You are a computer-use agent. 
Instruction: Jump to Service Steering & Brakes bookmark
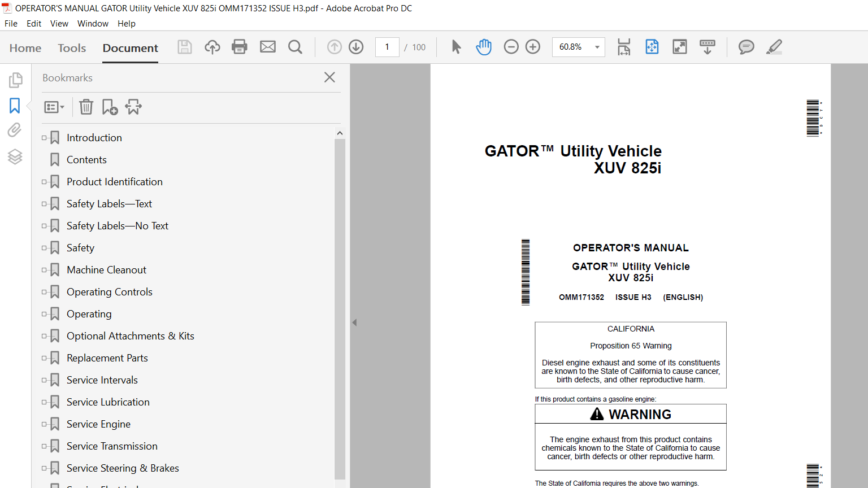(x=123, y=468)
